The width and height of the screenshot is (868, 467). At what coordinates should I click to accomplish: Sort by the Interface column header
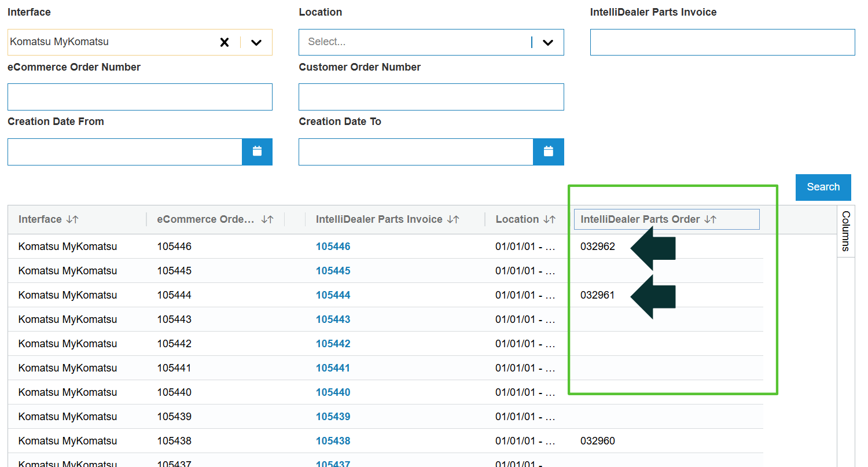49,219
